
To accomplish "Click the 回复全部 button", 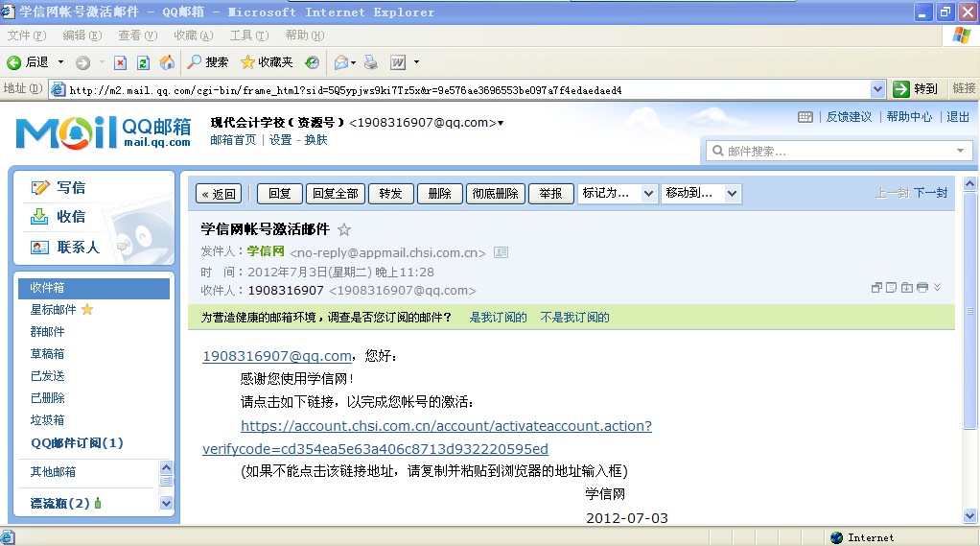I will point(336,194).
